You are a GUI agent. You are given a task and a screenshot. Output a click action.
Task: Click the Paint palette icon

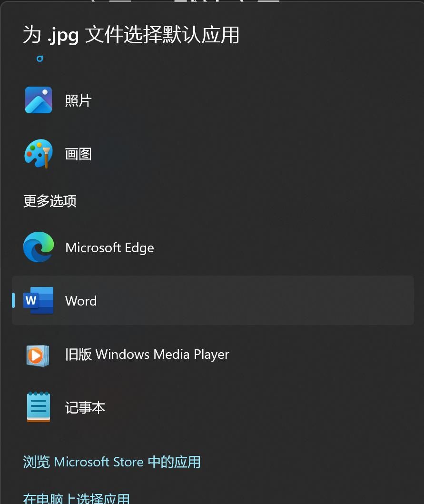38,154
